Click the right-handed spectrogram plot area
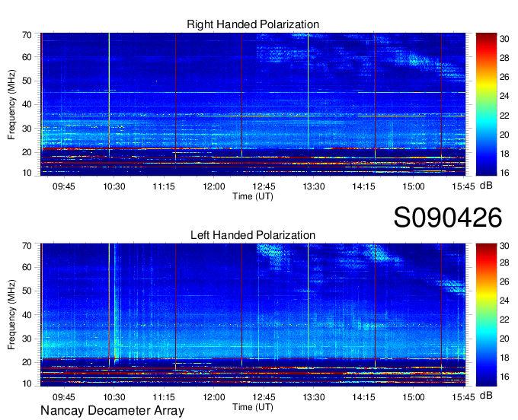Viewport: 518px width, 420px height. pos(253,104)
